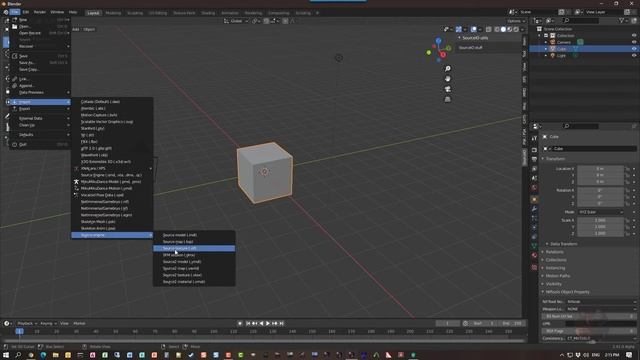This screenshot has height=360, width=640.
Task: Expand Motion Paths panel
Action: pyautogui.click(x=557, y=276)
